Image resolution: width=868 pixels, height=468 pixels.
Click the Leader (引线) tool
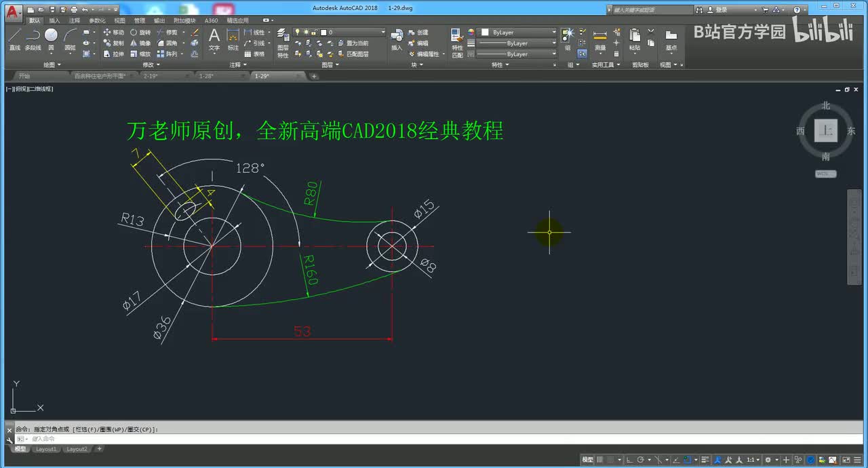255,43
